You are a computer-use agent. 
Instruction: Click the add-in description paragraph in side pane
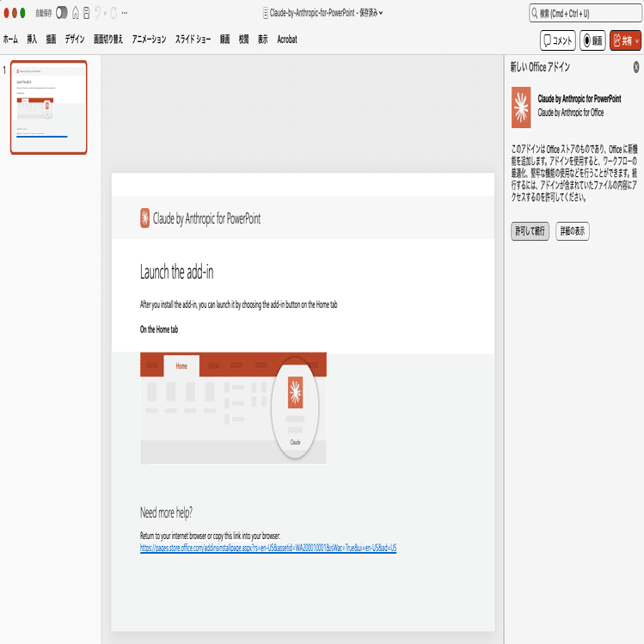[574, 173]
